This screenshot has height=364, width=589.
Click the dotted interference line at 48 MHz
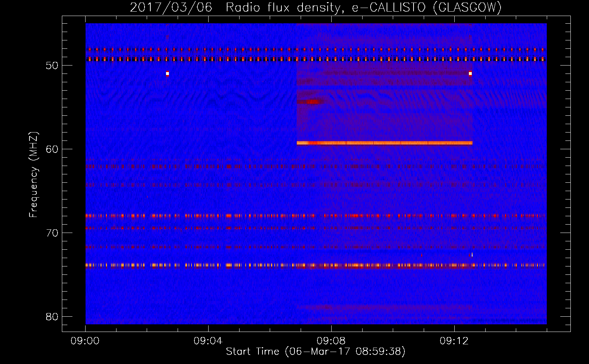pyautogui.click(x=316, y=50)
